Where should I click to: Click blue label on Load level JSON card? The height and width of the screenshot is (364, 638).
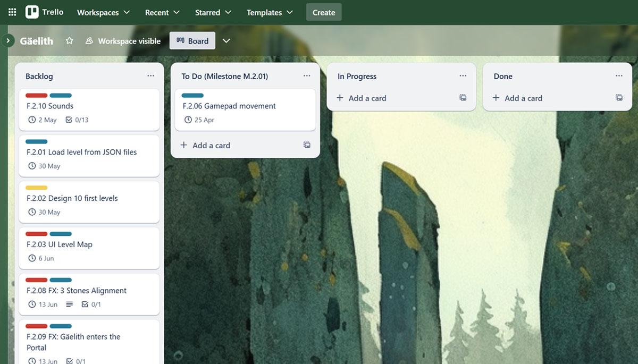(x=37, y=142)
